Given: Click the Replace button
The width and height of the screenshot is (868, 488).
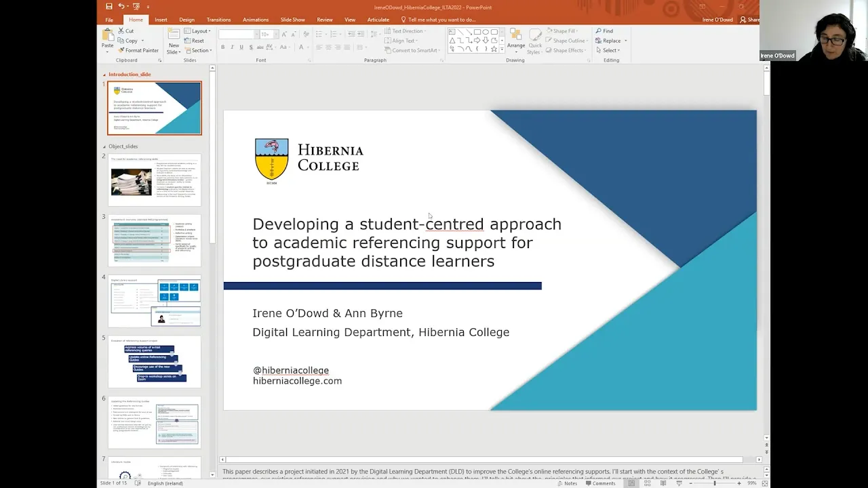Looking at the screenshot, I should (x=608, y=41).
